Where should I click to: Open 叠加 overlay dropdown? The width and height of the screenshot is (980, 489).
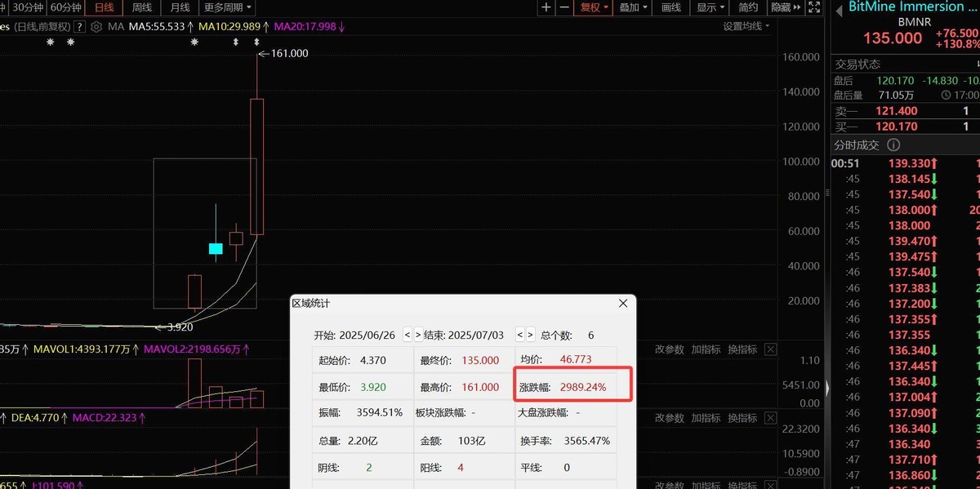633,7
